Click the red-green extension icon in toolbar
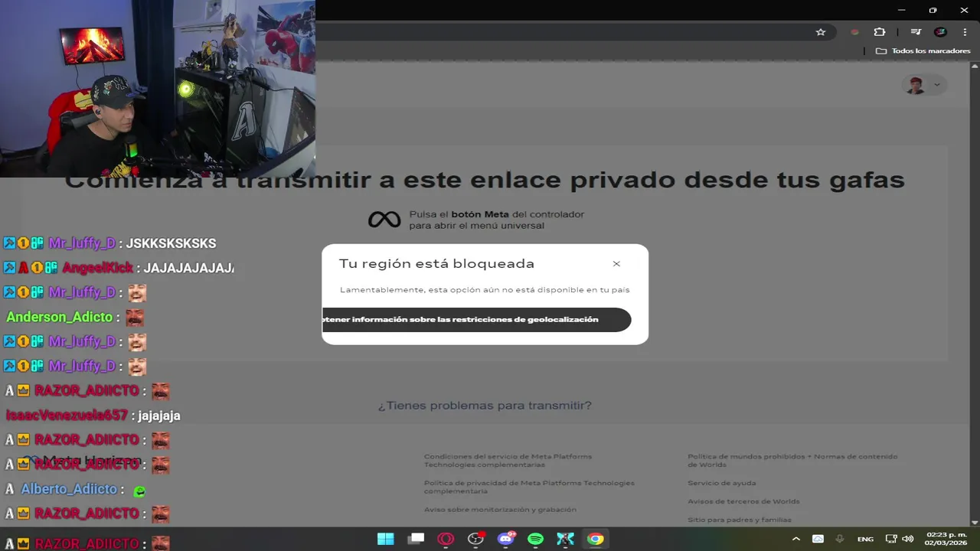Image resolution: width=980 pixels, height=551 pixels. coord(854,32)
